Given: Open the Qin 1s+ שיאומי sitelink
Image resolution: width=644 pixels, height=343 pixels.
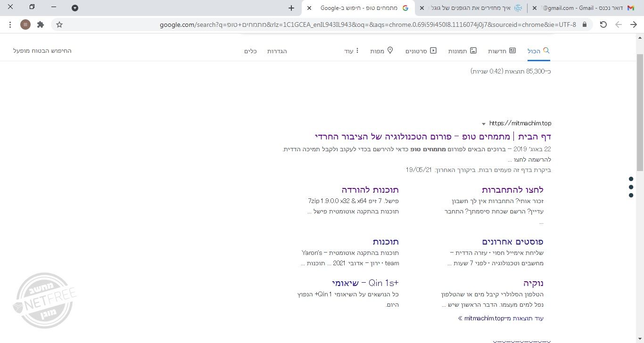Looking at the screenshot, I should pos(365,283).
